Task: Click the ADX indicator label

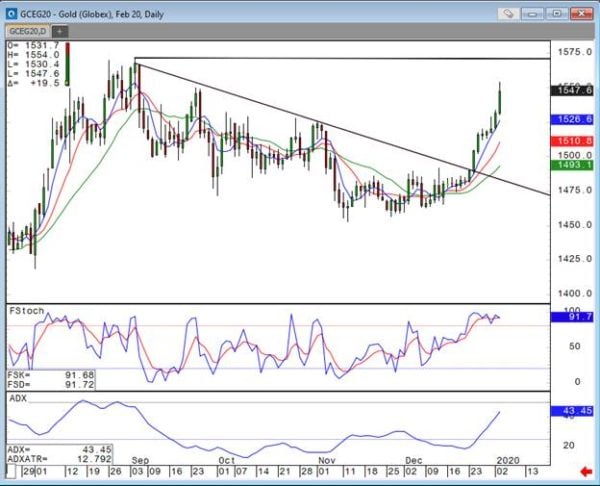Action: pyautogui.click(x=17, y=398)
